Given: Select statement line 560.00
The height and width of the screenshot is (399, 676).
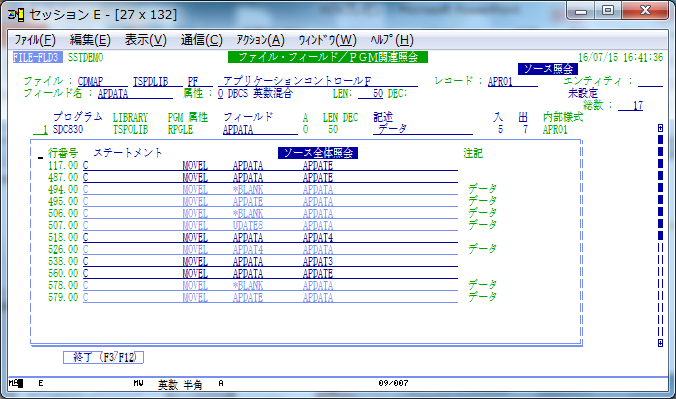Looking at the screenshot, I should 270,273.
